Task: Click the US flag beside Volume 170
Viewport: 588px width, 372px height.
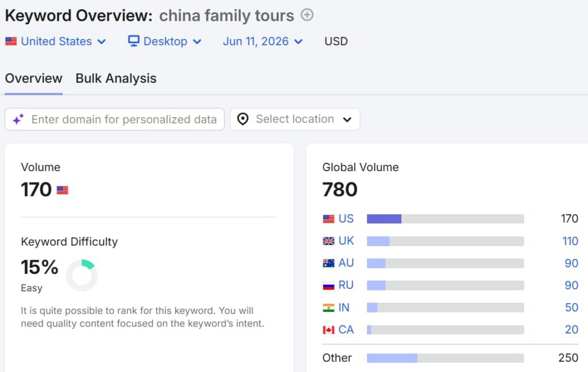Action: tap(62, 190)
